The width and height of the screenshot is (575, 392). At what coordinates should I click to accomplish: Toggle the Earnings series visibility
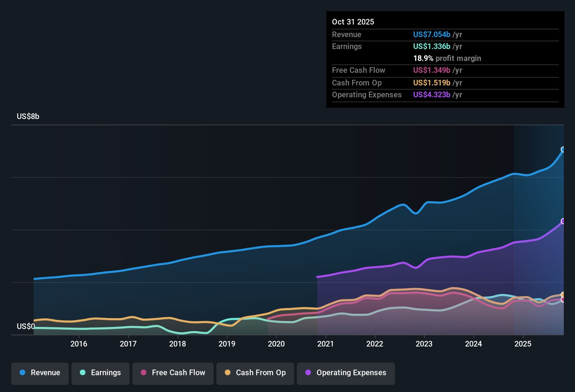[x=101, y=373]
